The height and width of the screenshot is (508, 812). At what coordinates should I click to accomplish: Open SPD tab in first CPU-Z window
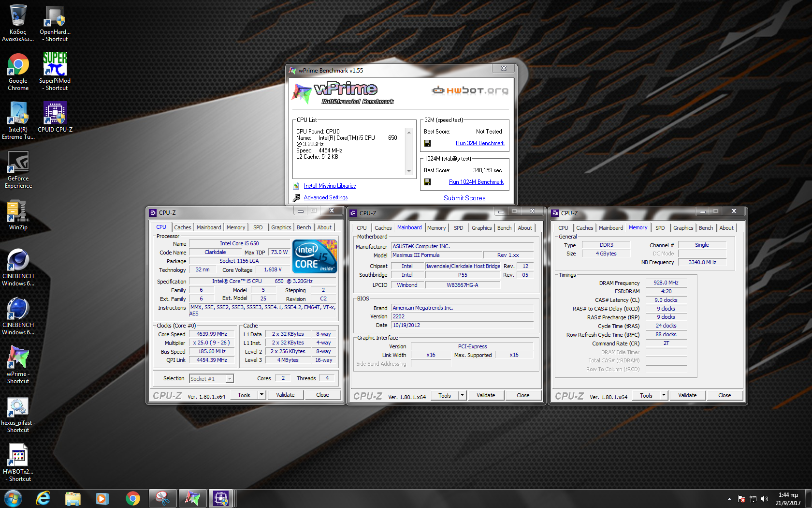[258, 227]
